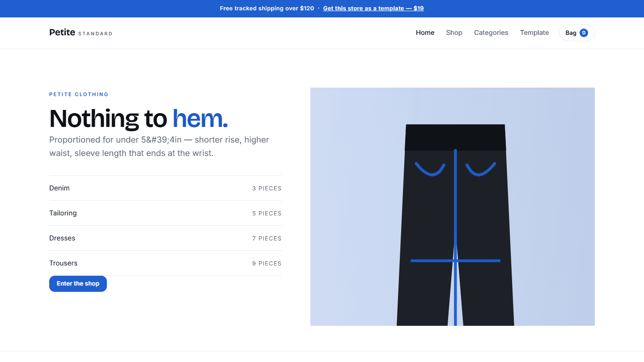Screen dimensions: 644x362
Task: Select the Tailoring category row
Action: click(x=165, y=213)
